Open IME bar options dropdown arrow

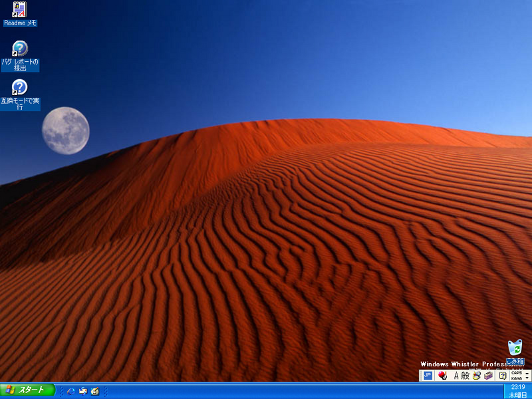527,378
